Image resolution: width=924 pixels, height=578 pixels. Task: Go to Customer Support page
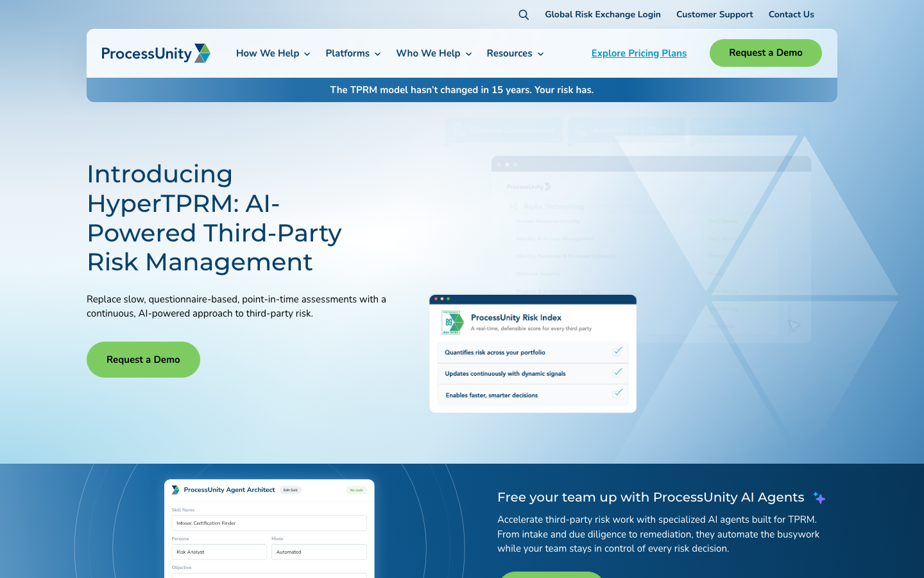[x=714, y=14]
